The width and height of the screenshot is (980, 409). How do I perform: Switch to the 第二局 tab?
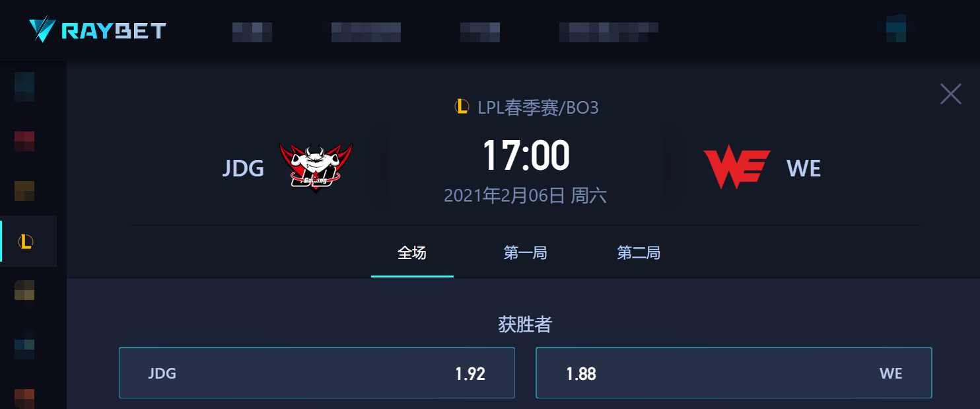tap(639, 252)
